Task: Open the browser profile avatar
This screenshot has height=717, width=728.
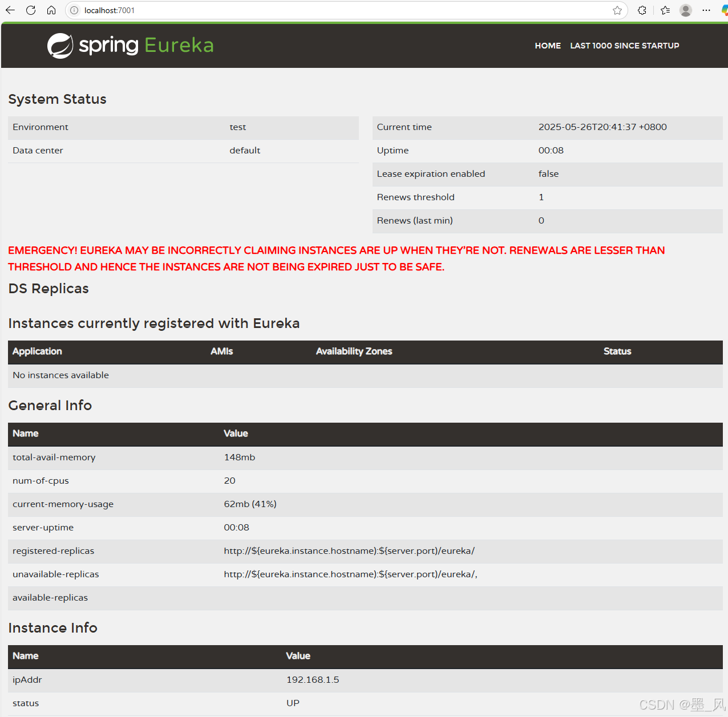Action: pos(686,10)
